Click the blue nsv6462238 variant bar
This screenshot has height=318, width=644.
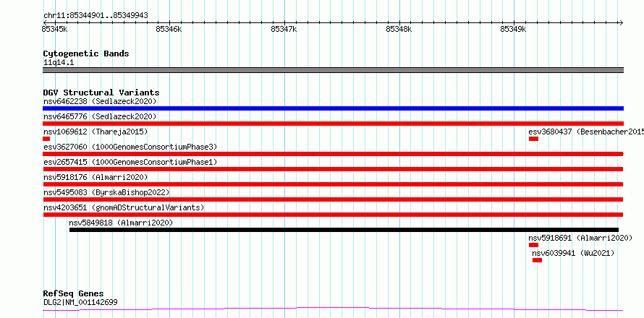333,108
